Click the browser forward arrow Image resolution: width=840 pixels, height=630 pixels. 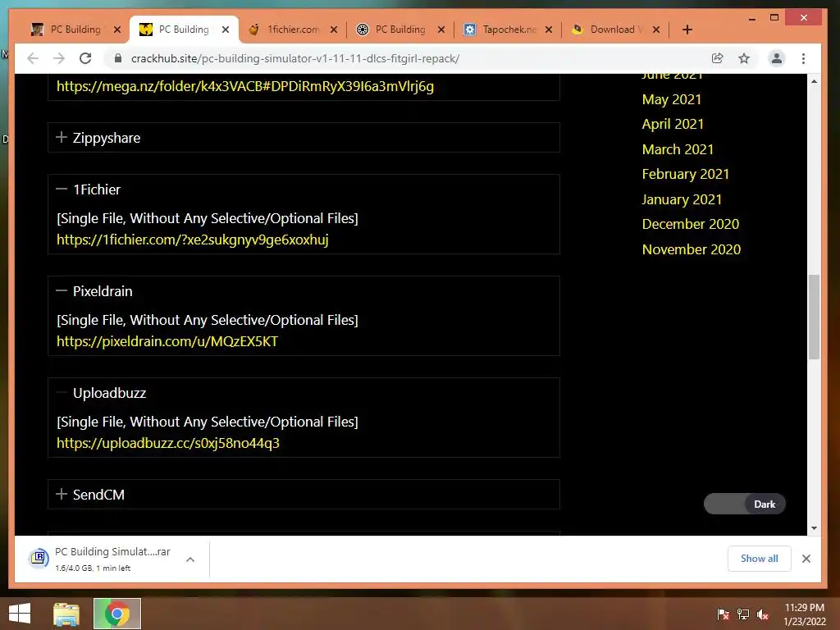(59, 58)
